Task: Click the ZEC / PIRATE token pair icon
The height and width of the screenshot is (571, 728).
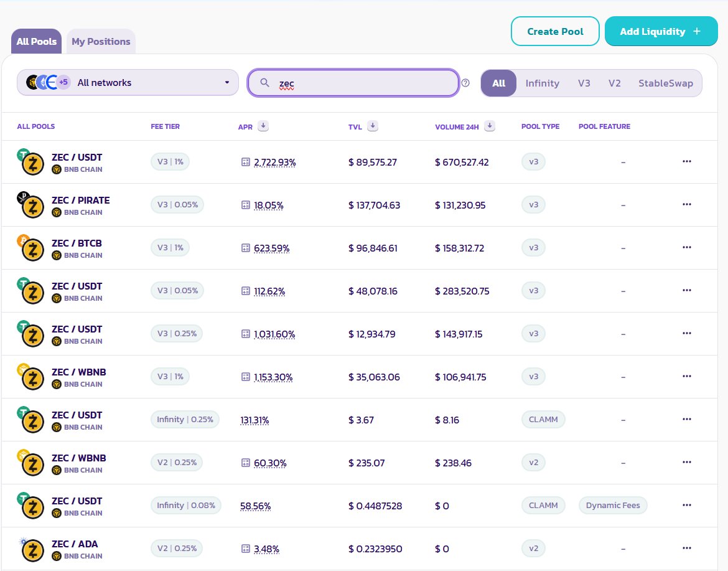Action: tap(30, 205)
